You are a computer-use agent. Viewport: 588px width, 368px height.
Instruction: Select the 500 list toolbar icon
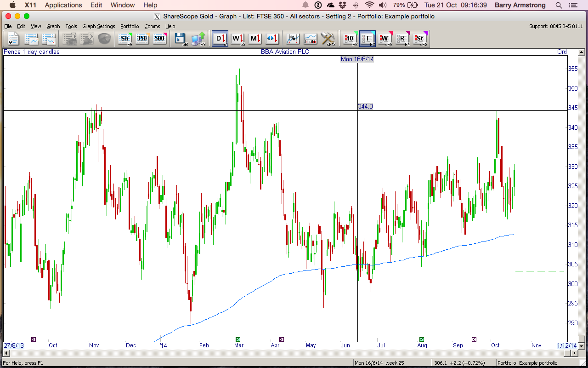pos(159,39)
